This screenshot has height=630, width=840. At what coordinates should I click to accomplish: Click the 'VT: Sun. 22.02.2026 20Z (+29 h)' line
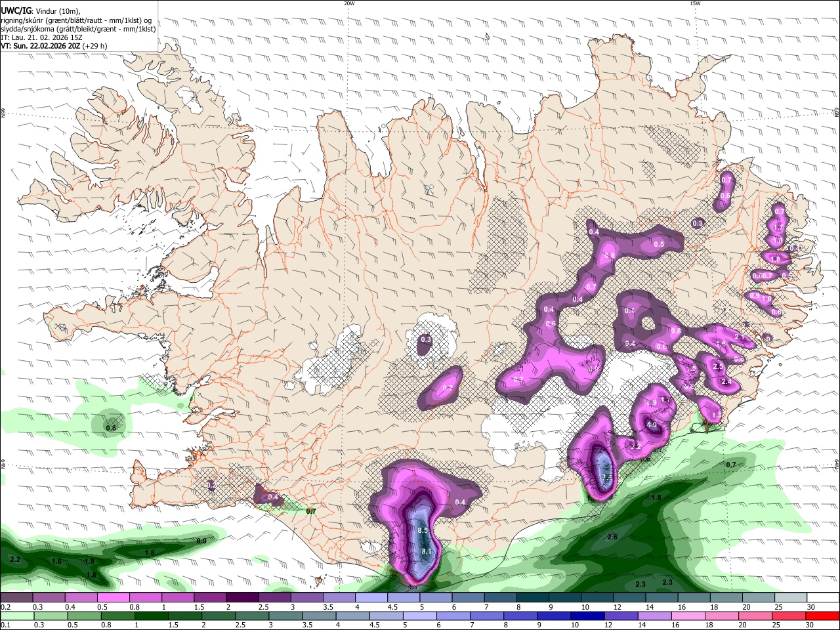click(54, 46)
